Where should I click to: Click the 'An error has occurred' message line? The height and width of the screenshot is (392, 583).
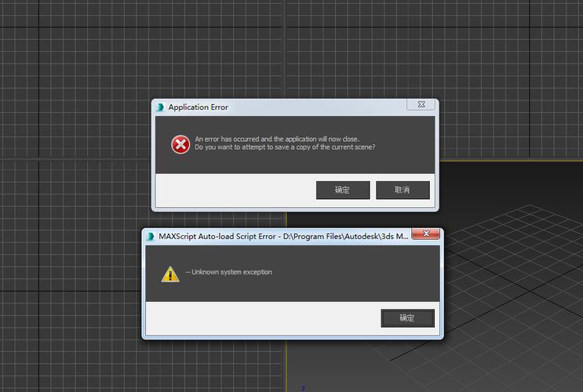[277, 139]
